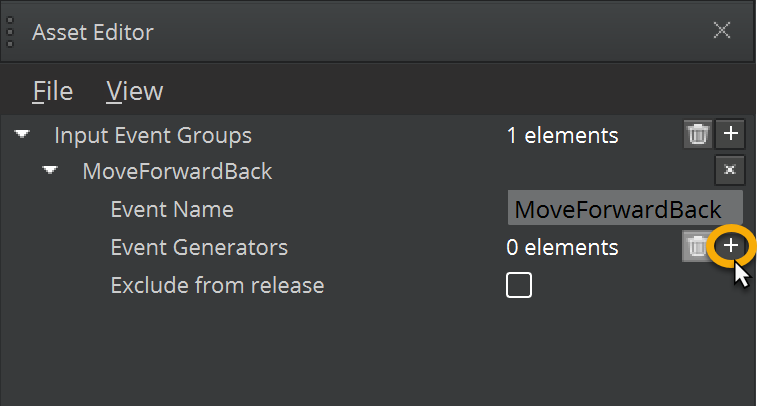Click the Asset Editor drag handle dots
Image resolution: width=757 pixels, height=406 pixels.
[x=10, y=30]
